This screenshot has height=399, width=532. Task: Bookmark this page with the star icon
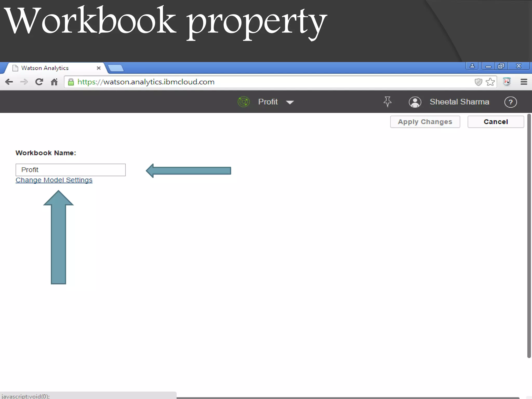coord(490,82)
